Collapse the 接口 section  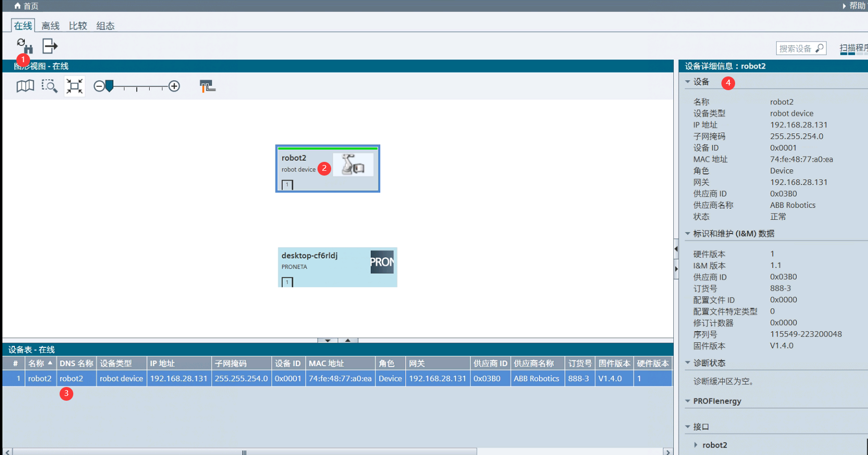coord(688,427)
